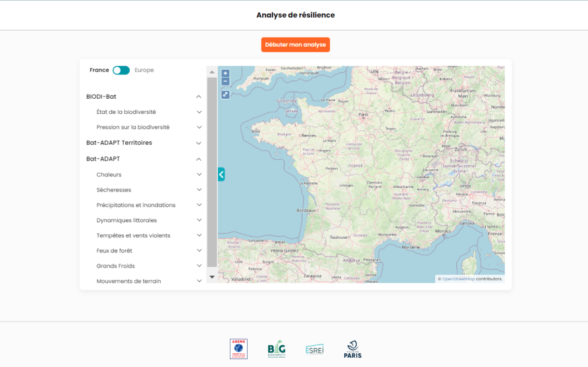Open the map in fullscreen
The height and width of the screenshot is (367, 588).
(x=225, y=94)
